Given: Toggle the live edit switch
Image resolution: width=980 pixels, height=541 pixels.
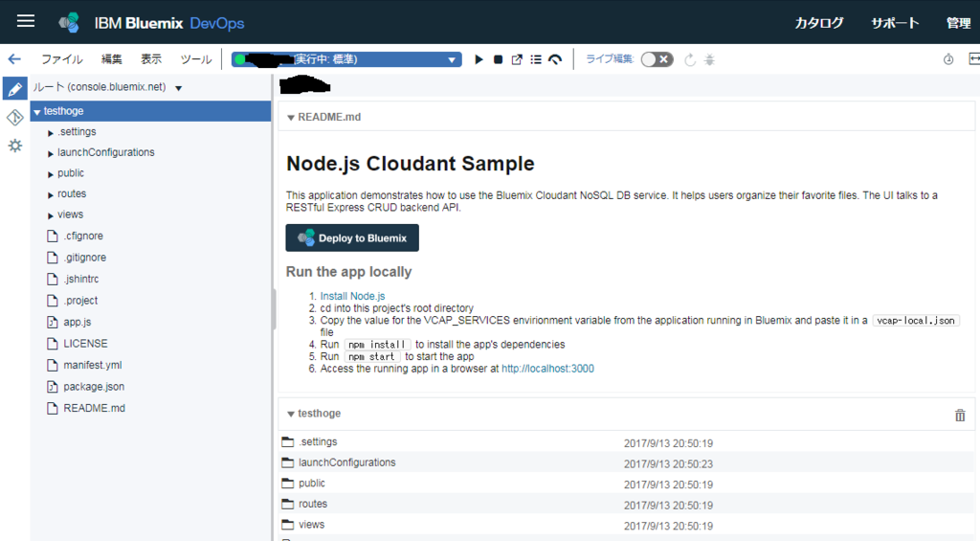Looking at the screenshot, I should [x=657, y=59].
